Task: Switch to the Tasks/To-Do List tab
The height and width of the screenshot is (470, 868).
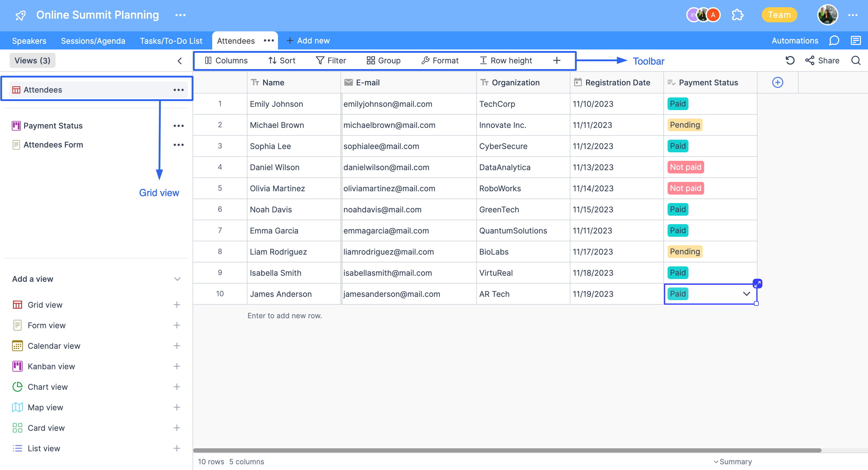Action: coord(171,41)
